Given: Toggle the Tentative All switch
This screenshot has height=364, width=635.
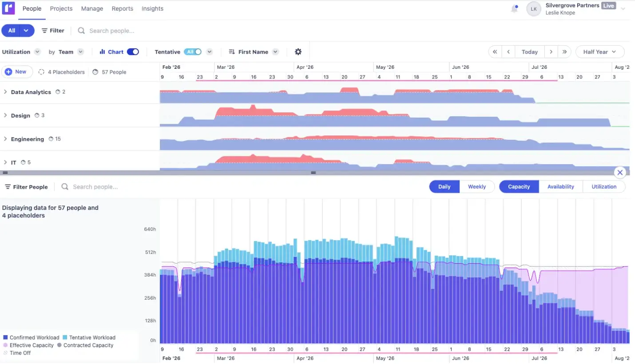Looking at the screenshot, I should (193, 51).
